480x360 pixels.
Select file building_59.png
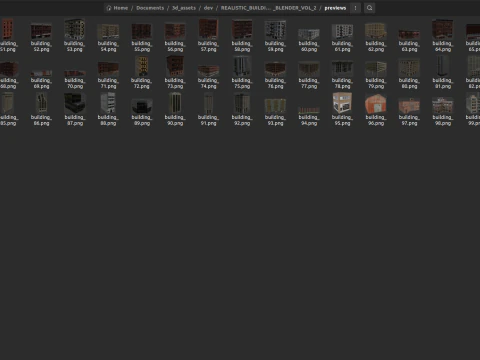tap(275, 36)
